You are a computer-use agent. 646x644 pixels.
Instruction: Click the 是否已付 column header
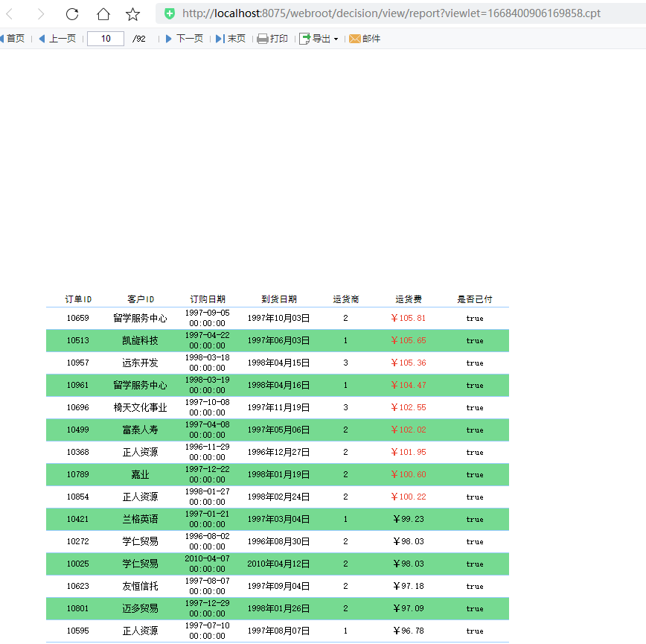tap(475, 299)
